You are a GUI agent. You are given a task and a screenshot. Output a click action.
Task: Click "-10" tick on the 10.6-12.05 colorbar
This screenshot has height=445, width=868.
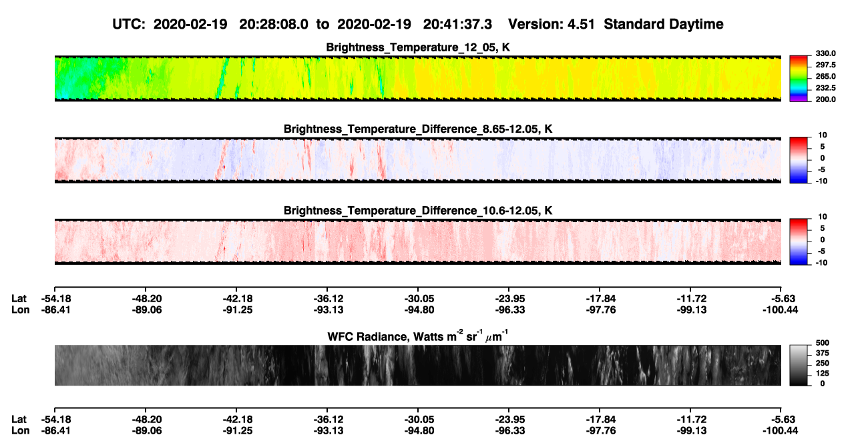(x=822, y=263)
